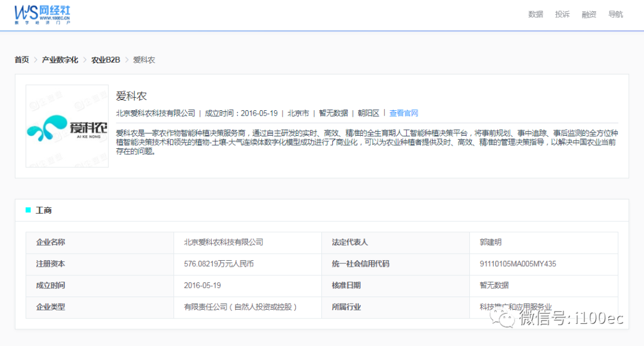The height and width of the screenshot is (346, 644).
Task: Open 农业B2B breadcrumb link
Action: [106, 60]
